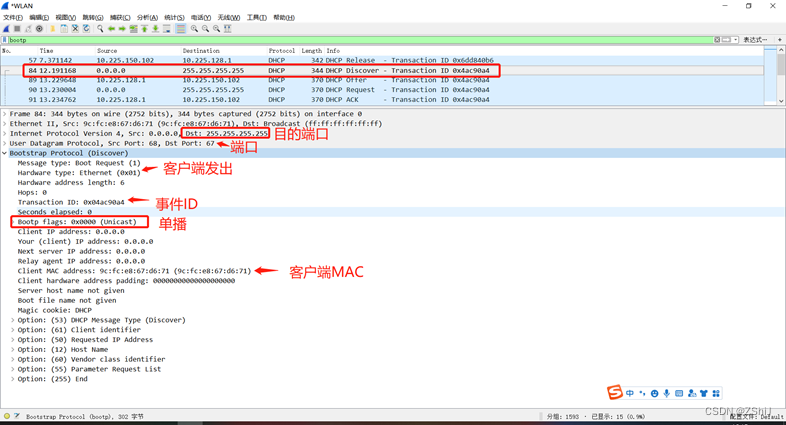Sort by Length column header

311,51
